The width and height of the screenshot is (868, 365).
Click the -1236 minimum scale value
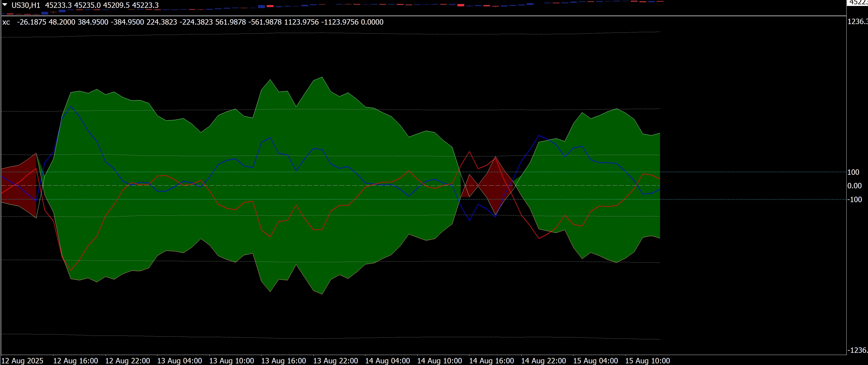click(x=857, y=350)
